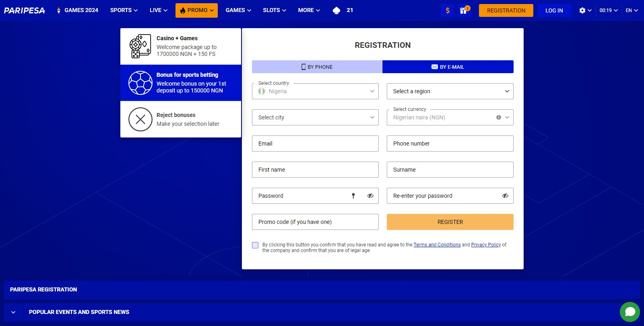Open the Select country dropdown
Viewport: 644px width, 326px height.
coord(315,91)
